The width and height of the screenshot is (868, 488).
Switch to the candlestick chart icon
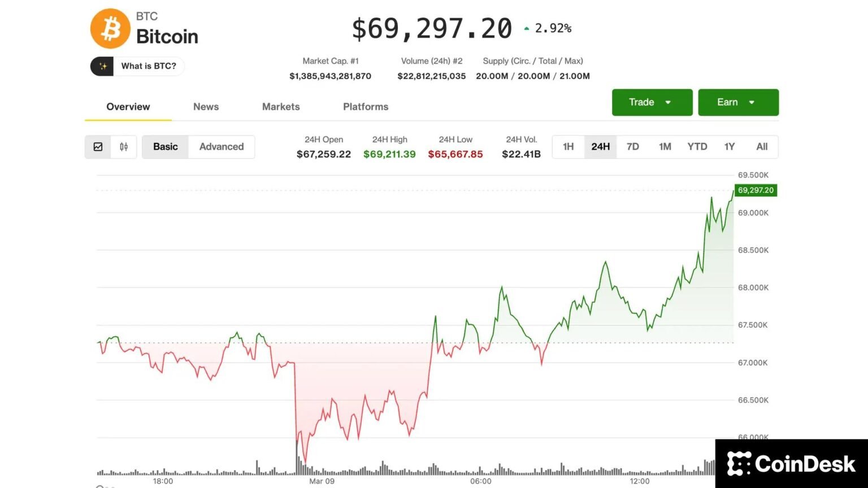(x=124, y=146)
